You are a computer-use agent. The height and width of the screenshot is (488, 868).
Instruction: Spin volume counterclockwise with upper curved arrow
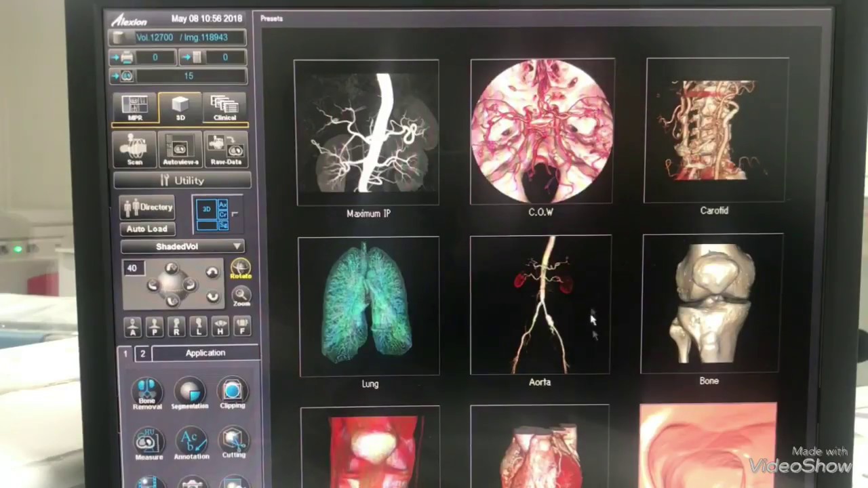point(212,272)
